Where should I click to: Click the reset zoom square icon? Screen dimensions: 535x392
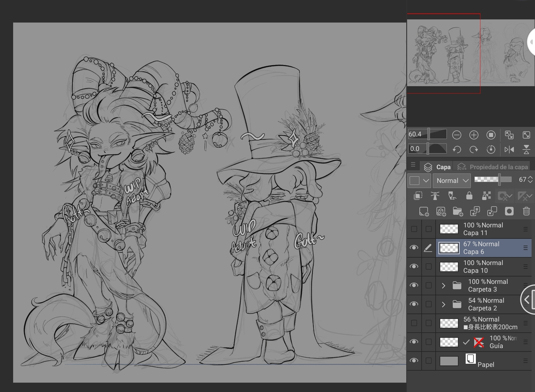[x=491, y=135]
